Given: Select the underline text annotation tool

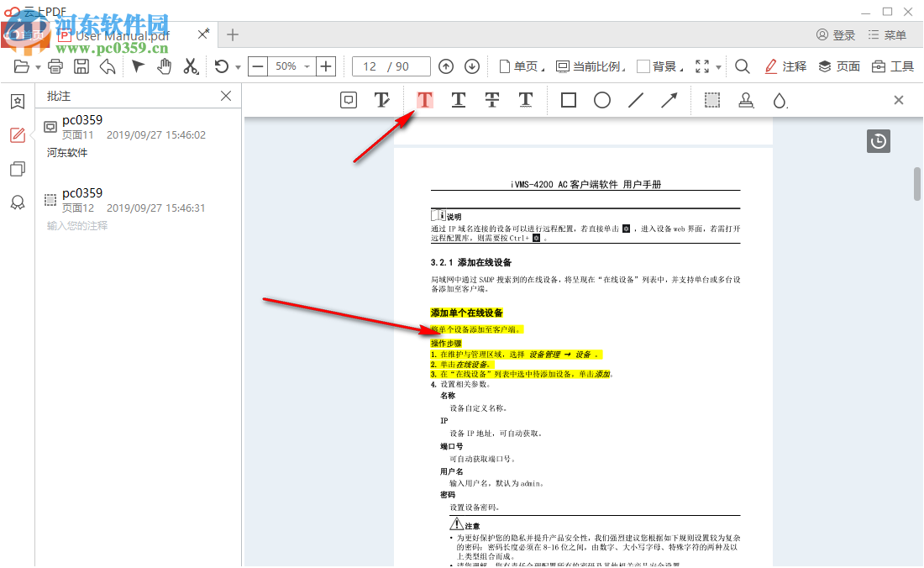Looking at the screenshot, I should 458,99.
